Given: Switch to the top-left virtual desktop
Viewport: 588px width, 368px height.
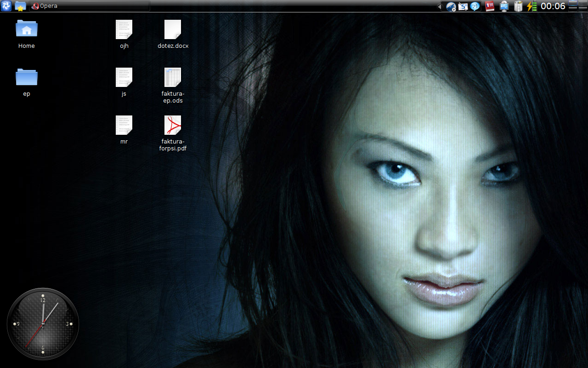Looking at the screenshot, I should click(573, 3).
